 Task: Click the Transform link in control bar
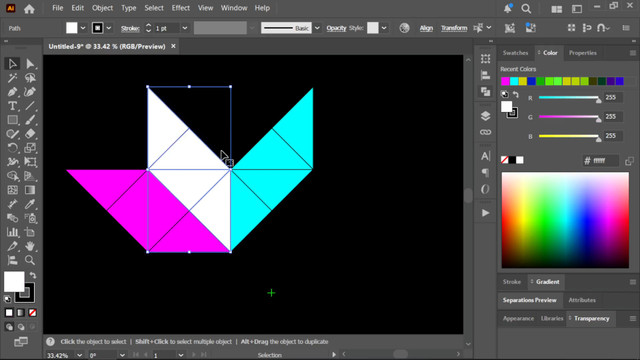(454, 28)
